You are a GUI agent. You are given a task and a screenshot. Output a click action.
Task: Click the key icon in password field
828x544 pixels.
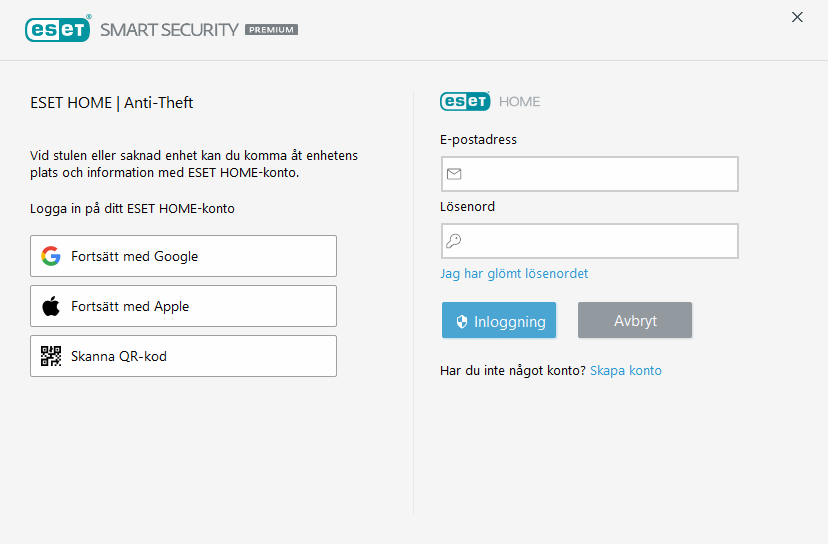[454, 241]
